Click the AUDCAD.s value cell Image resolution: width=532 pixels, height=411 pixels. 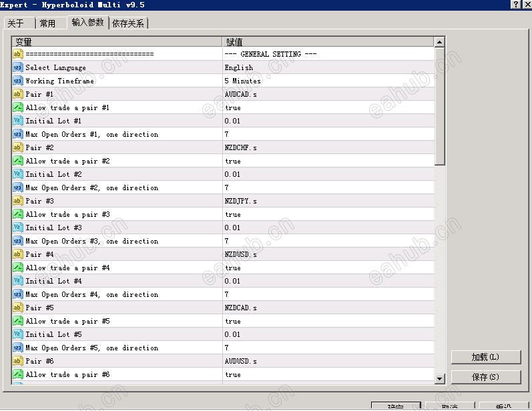328,94
